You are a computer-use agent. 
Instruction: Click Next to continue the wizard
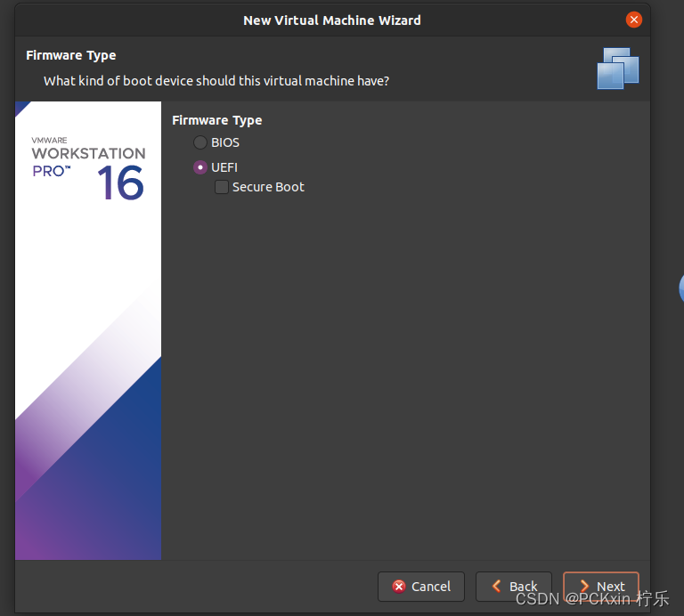[x=600, y=587]
